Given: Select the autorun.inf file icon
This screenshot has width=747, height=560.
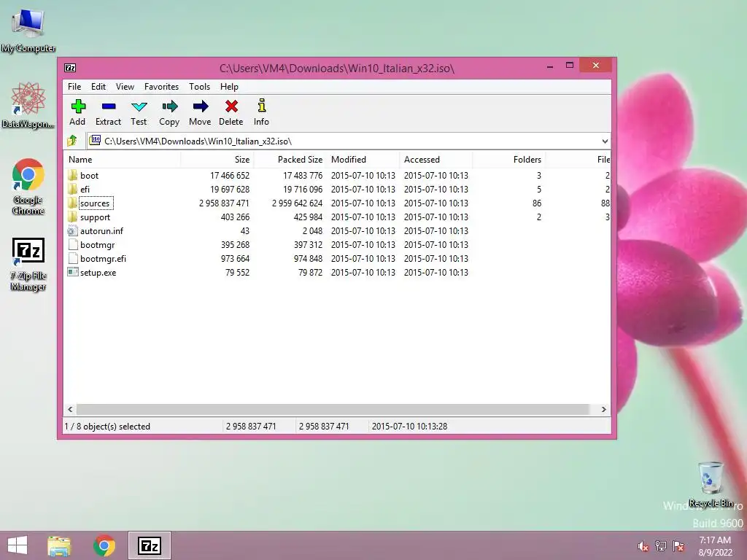Looking at the screenshot, I should pyautogui.click(x=72, y=231).
